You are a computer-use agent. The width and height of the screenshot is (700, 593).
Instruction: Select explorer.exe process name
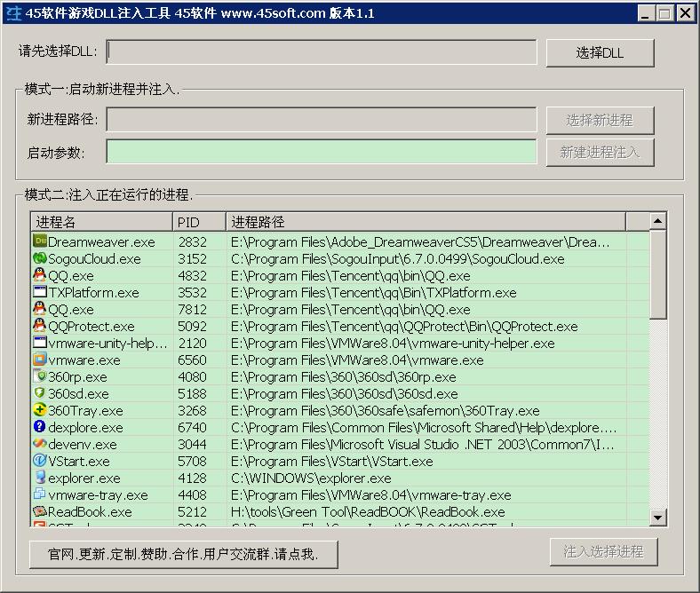coord(84,478)
